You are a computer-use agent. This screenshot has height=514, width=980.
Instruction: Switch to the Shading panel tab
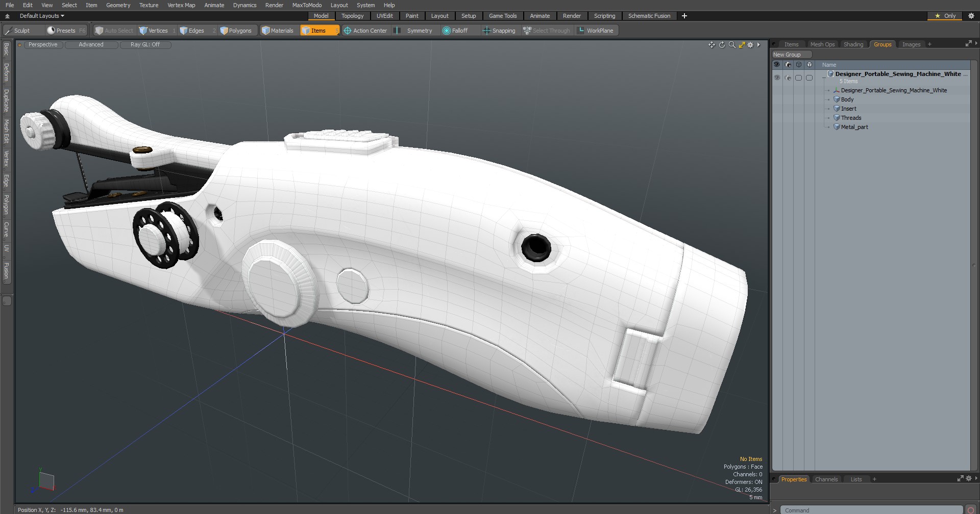pyautogui.click(x=853, y=44)
